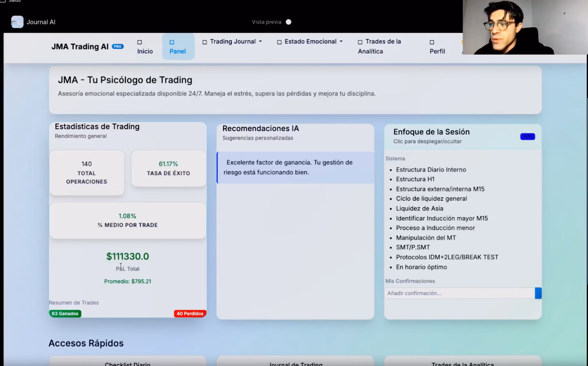Click the Trading Journal menu icon
Screen dimensions: 588x366
point(205,42)
